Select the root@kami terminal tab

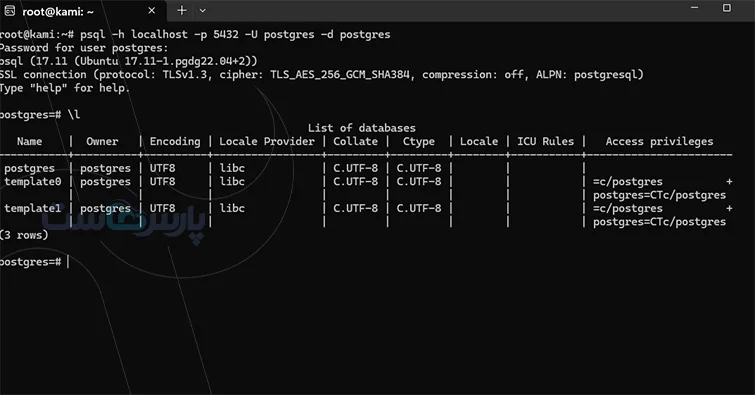click(x=83, y=11)
